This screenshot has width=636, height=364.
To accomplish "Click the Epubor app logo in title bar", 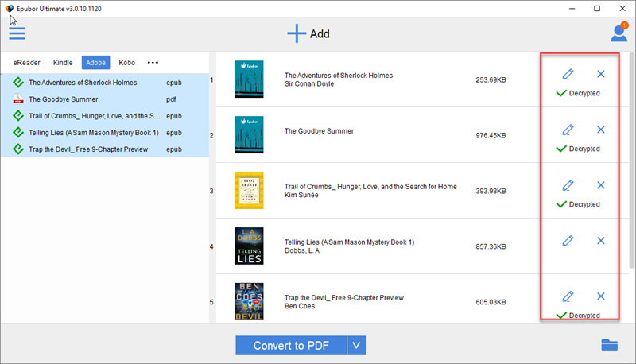I will [x=9, y=9].
